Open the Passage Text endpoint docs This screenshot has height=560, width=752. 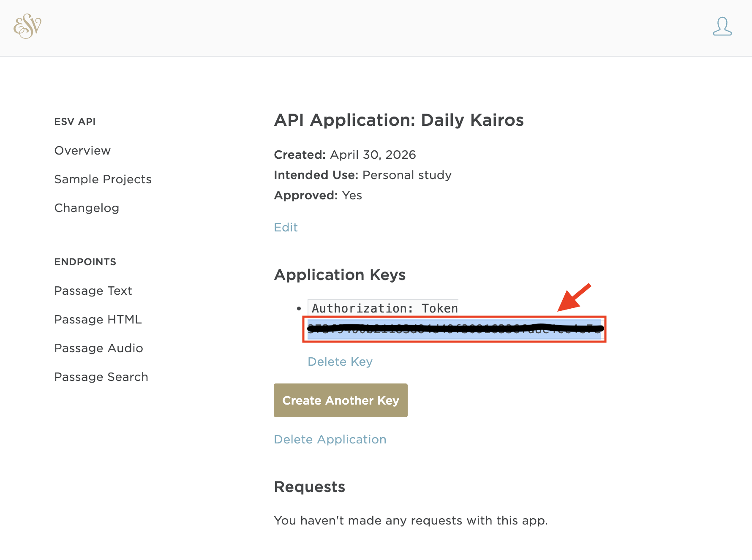click(93, 291)
